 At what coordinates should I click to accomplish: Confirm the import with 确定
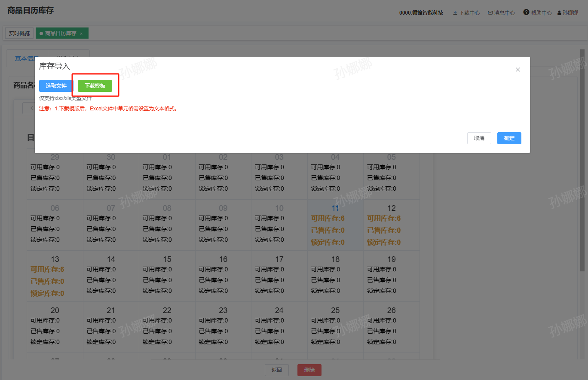(509, 138)
